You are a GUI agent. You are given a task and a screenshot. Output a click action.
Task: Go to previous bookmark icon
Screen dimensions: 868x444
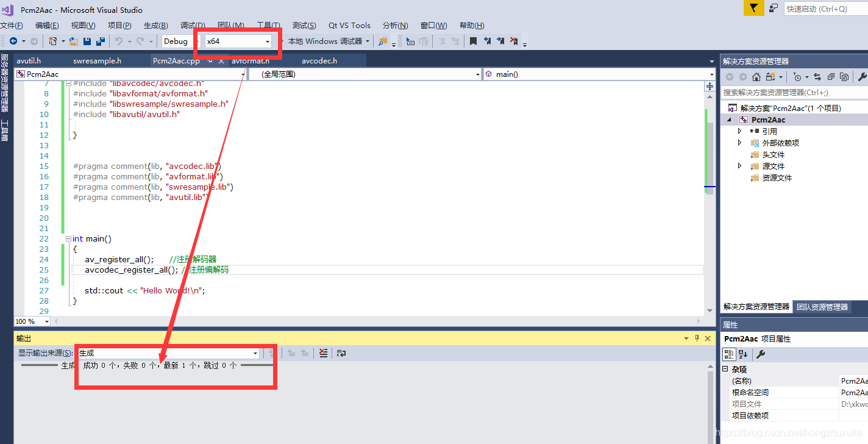[487, 41]
